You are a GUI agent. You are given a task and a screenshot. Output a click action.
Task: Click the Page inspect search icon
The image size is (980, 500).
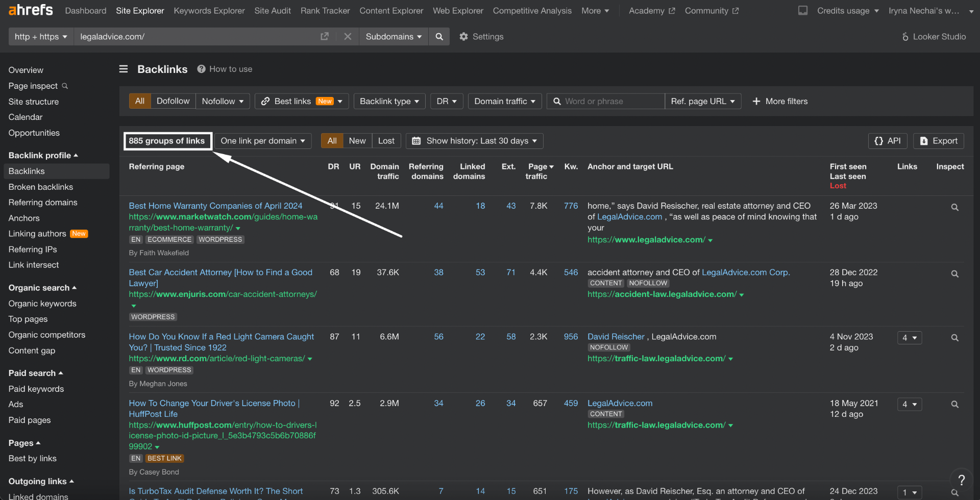pyautogui.click(x=65, y=86)
